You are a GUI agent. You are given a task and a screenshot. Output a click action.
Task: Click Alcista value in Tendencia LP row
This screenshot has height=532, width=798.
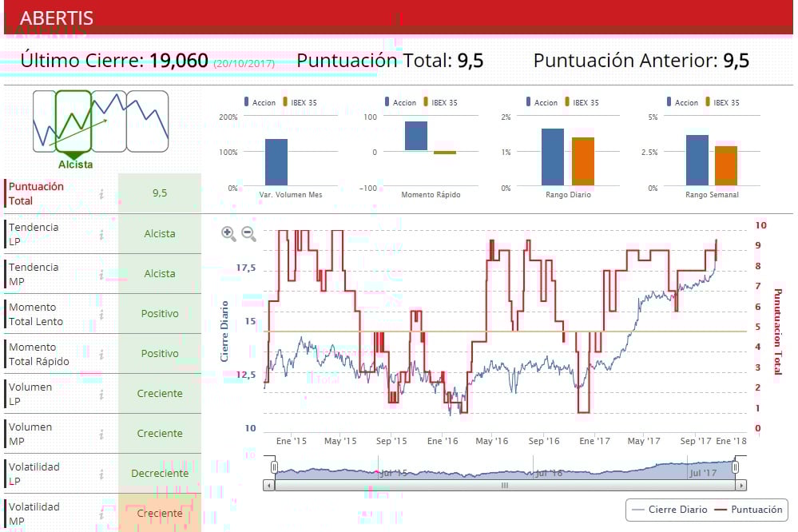click(x=160, y=234)
